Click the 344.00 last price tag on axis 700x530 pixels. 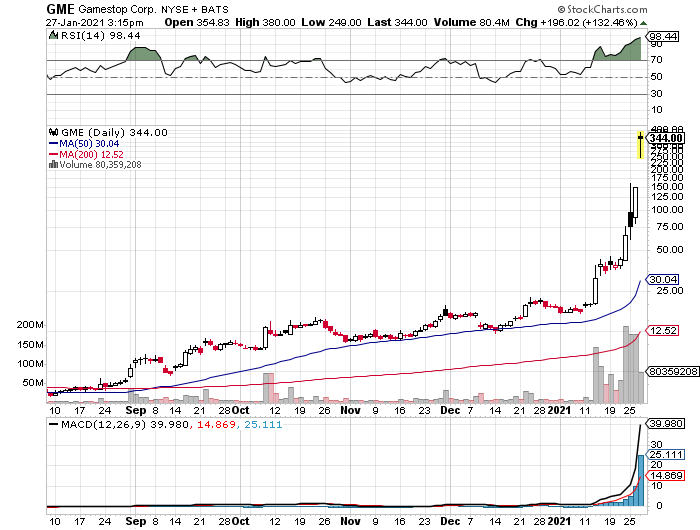(x=666, y=138)
